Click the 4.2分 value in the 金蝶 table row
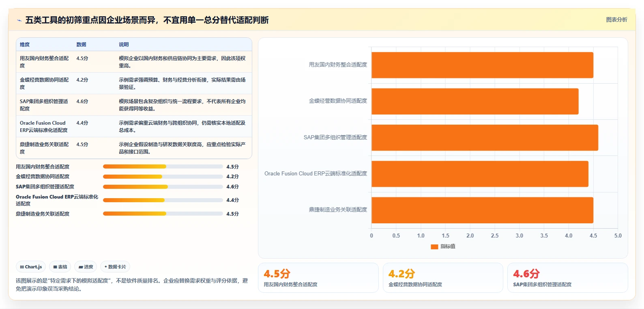This screenshot has width=644, height=309. coord(82,80)
